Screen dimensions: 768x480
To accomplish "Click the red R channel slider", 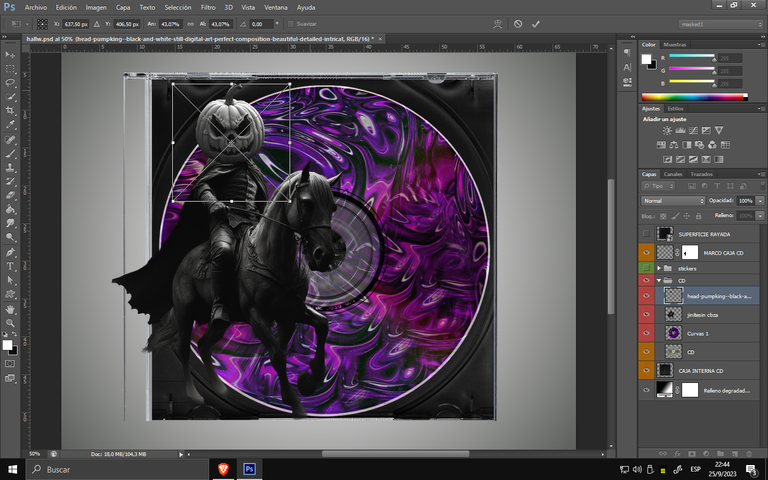I will [692, 57].
